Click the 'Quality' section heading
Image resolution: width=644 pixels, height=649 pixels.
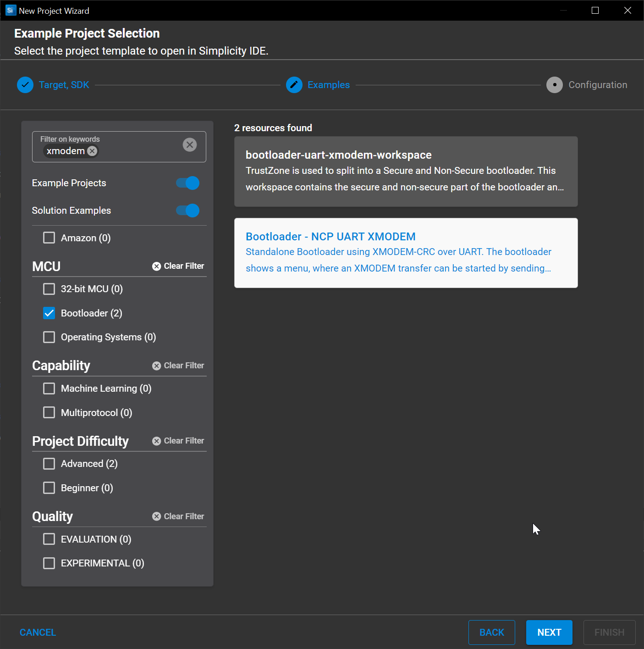[x=52, y=516]
